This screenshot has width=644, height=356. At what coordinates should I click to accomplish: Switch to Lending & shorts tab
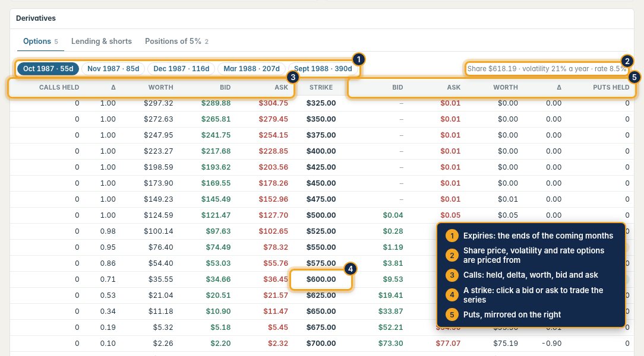click(x=102, y=42)
